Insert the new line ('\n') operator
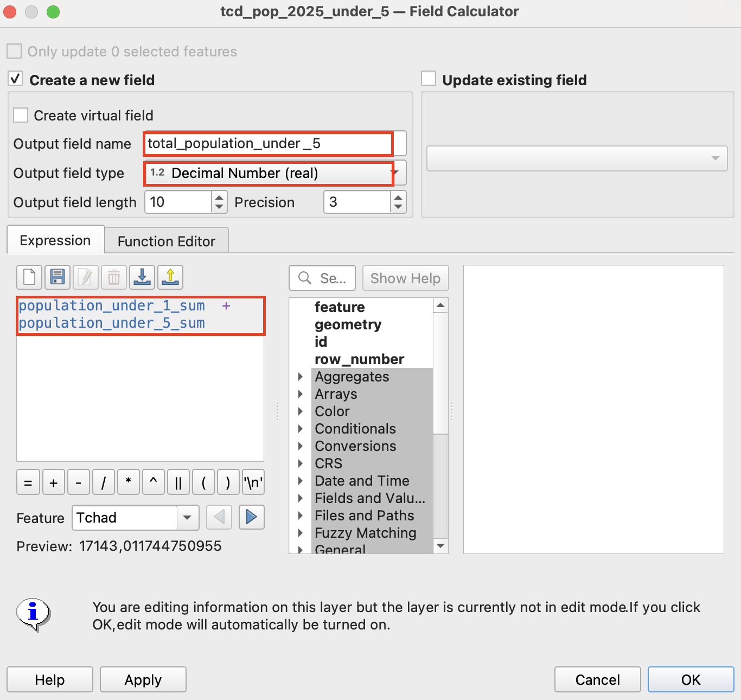Screen dimensions: 741x700 (x=253, y=482)
